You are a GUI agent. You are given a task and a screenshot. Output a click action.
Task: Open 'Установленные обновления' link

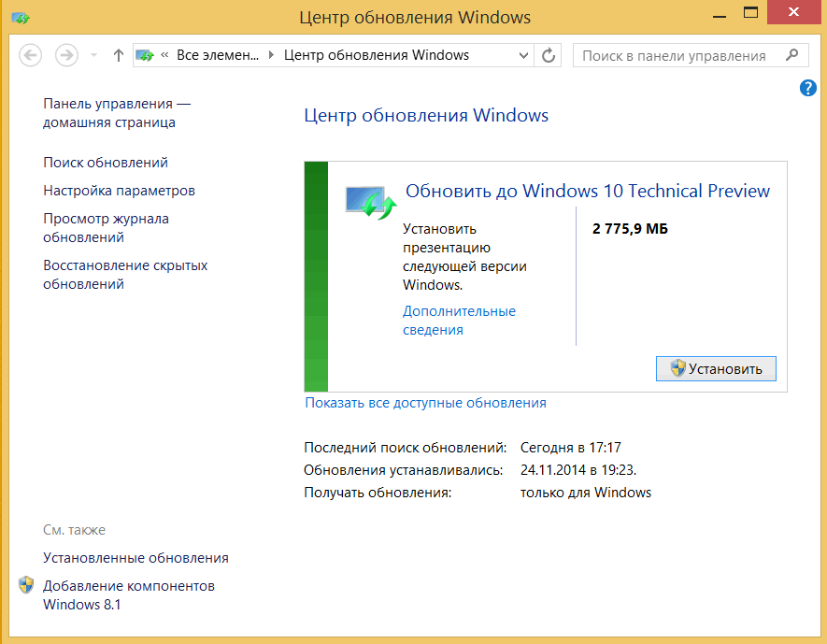(135, 557)
